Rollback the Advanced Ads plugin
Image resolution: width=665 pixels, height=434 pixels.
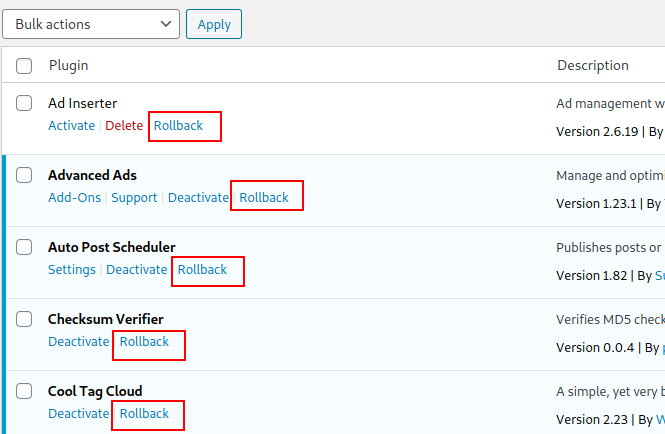point(264,198)
